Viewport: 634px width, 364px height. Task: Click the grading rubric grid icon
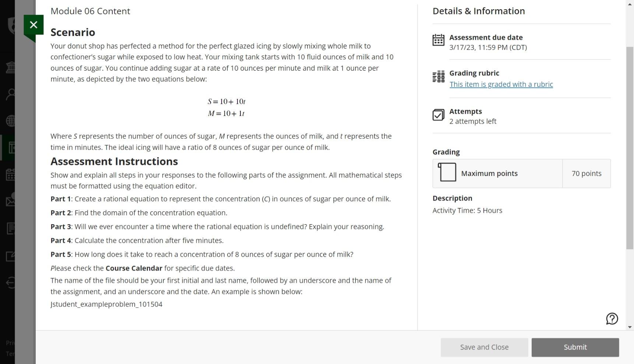click(438, 77)
